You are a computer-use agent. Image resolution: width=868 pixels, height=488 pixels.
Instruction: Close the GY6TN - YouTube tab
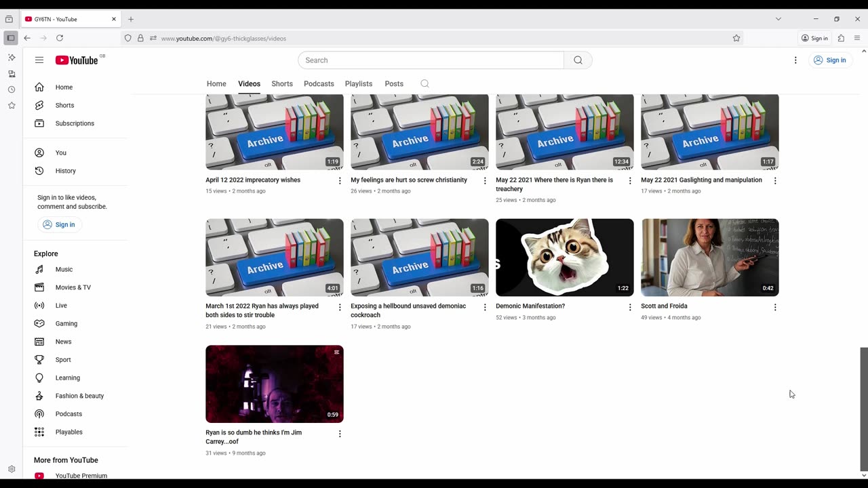point(114,19)
